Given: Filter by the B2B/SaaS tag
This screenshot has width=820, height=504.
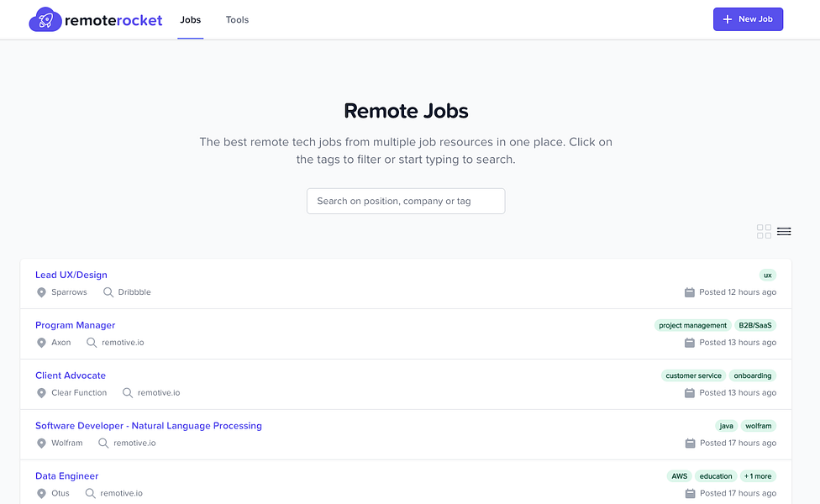Looking at the screenshot, I should [x=755, y=325].
